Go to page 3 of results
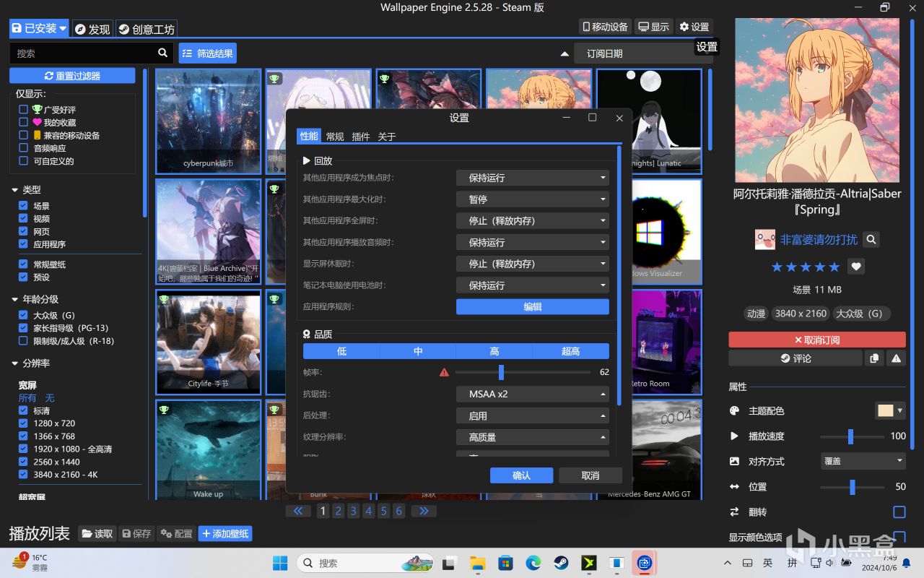 coord(353,511)
